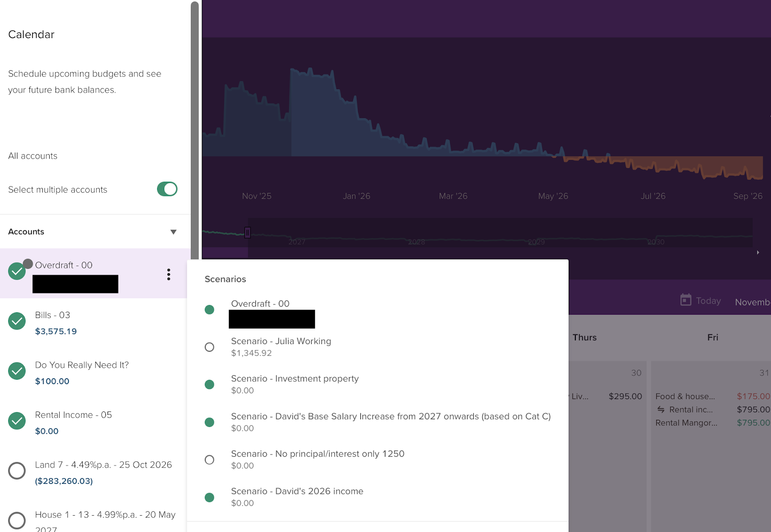Image resolution: width=771 pixels, height=532 pixels.
Task: Collapse the Accounts section arrow
Action: click(x=173, y=232)
